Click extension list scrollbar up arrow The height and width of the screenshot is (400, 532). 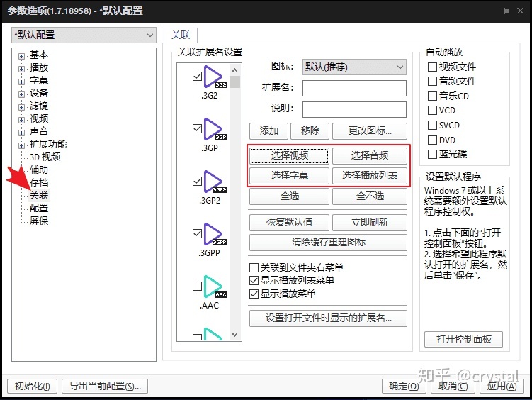pos(234,70)
